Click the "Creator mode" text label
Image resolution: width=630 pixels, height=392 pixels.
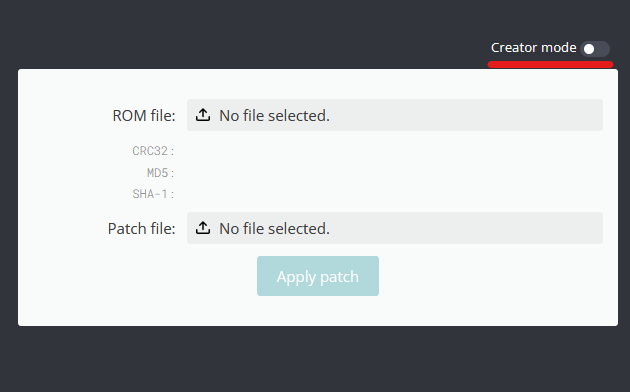pyautogui.click(x=534, y=48)
